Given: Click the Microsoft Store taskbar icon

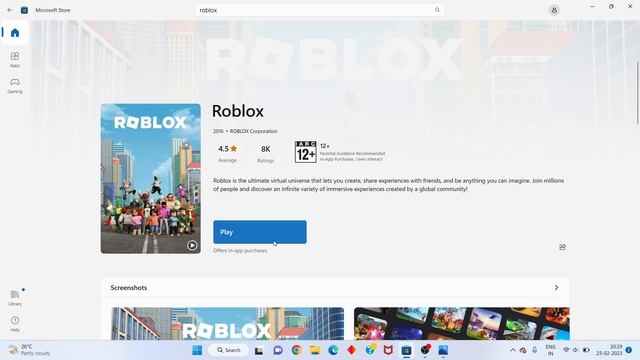Looking at the screenshot, I should click(406, 350).
